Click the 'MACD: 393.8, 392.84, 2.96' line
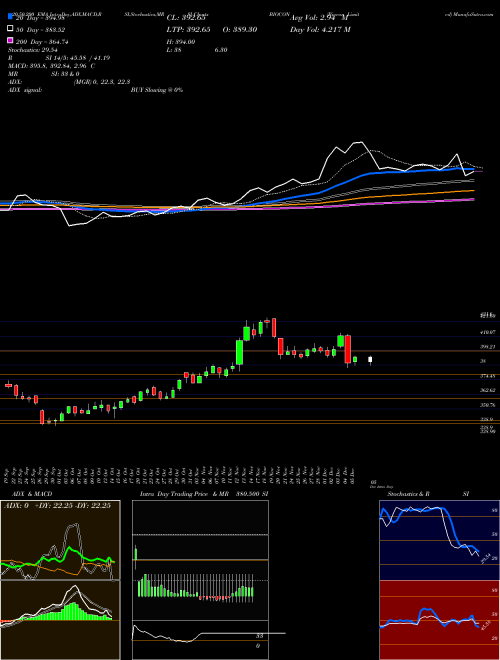This screenshot has height=660, width=500. pos(51,66)
